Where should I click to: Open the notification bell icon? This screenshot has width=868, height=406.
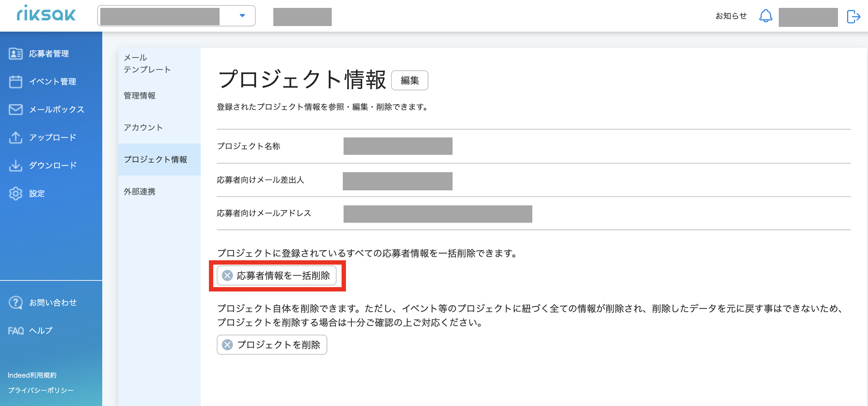coord(765,16)
